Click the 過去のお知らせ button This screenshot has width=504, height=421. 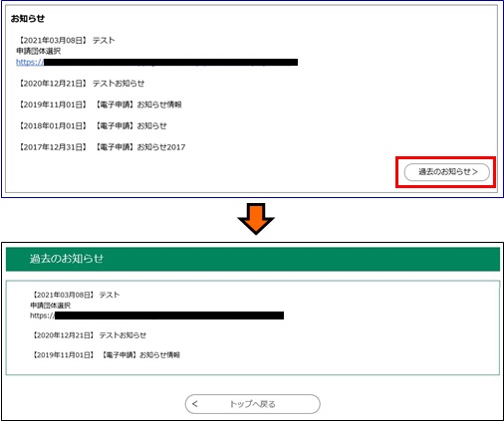[x=446, y=172]
